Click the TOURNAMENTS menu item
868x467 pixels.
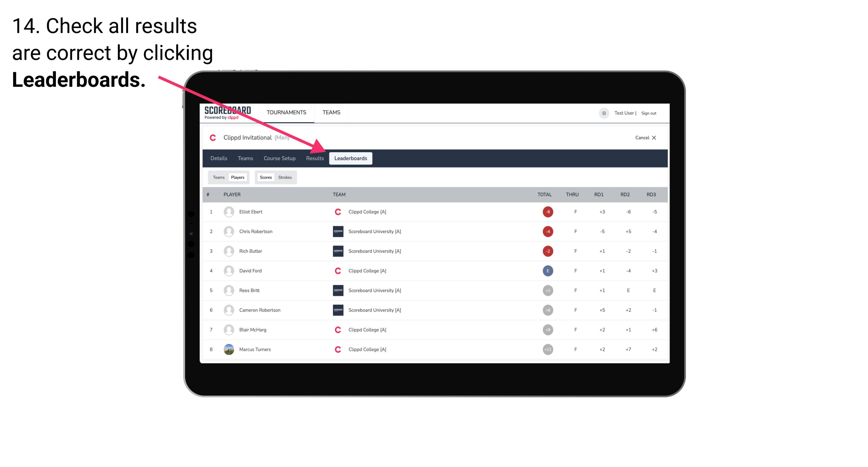(287, 112)
